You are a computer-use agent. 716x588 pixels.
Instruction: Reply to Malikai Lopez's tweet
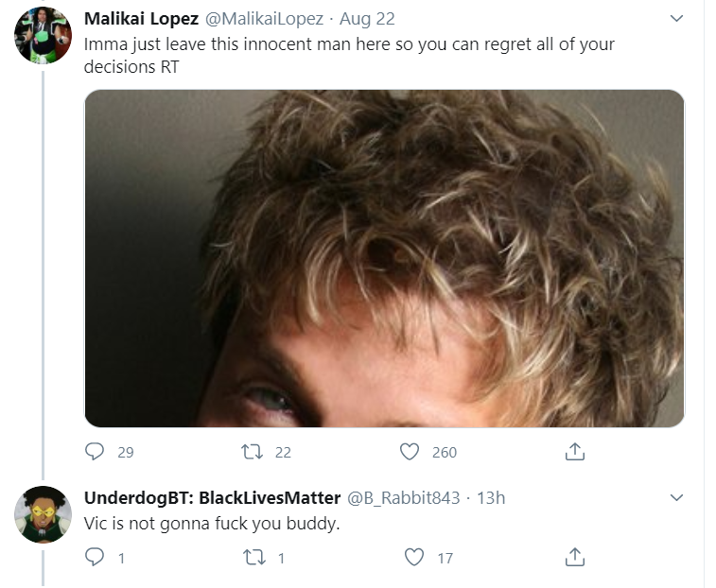[x=95, y=452]
